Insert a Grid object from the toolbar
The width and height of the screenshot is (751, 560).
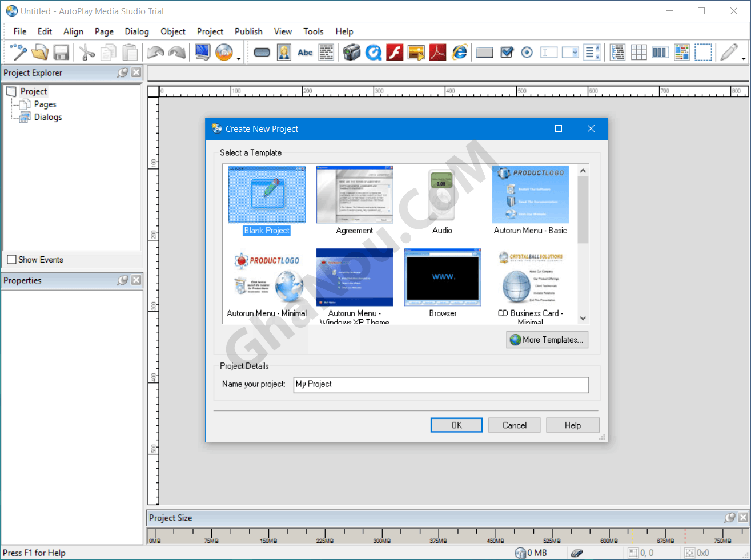(638, 53)
